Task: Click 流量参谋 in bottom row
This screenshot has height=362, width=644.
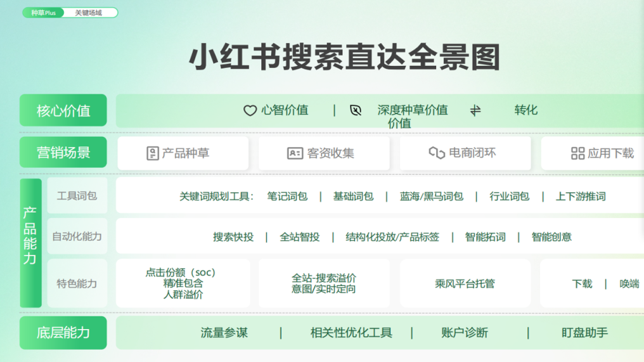Action: point(224,333)
